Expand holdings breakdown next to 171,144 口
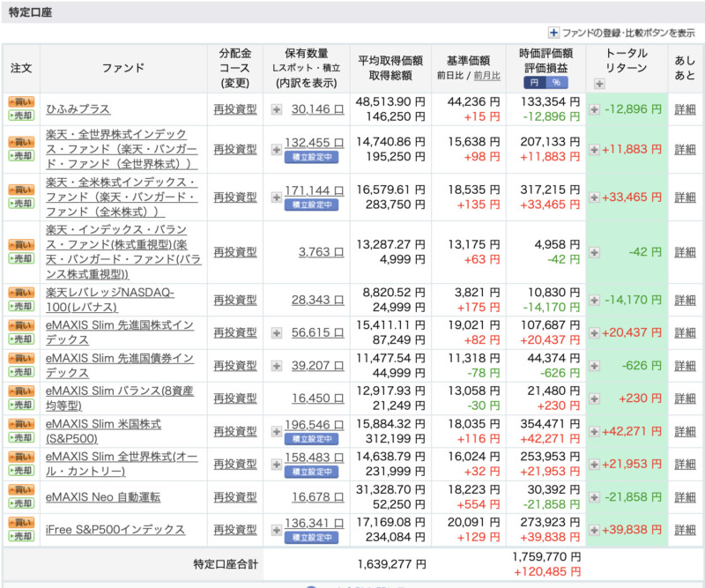Viewport: 705px width, 588px height. pyautogui.click(x=277, y=197)
